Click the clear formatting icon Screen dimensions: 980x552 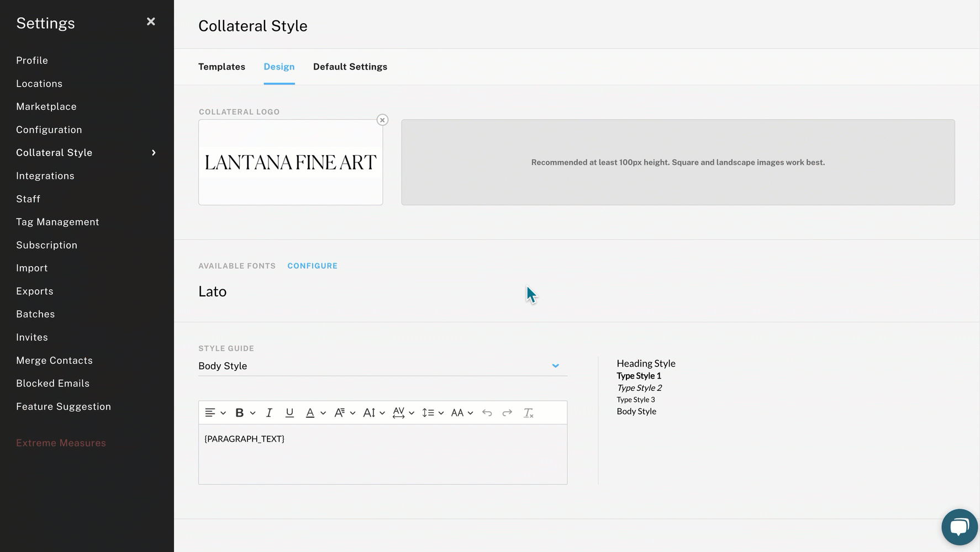(x=528, y=413)
